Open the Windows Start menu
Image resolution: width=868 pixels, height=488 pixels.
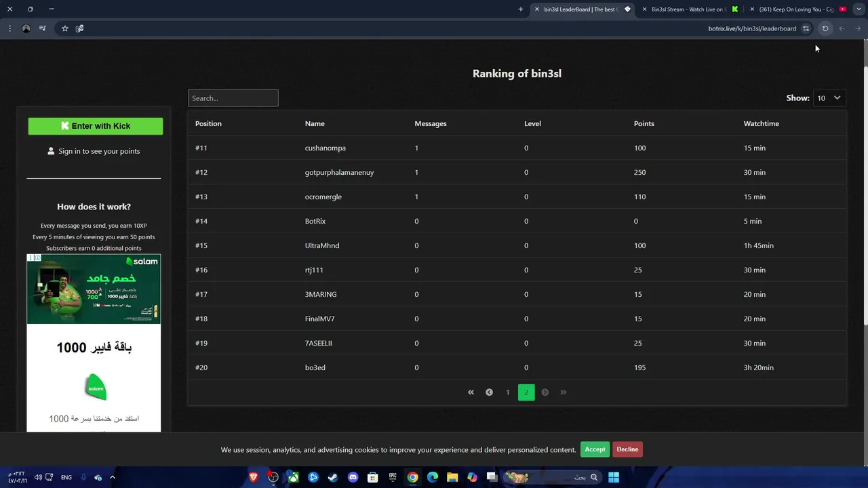614,477
